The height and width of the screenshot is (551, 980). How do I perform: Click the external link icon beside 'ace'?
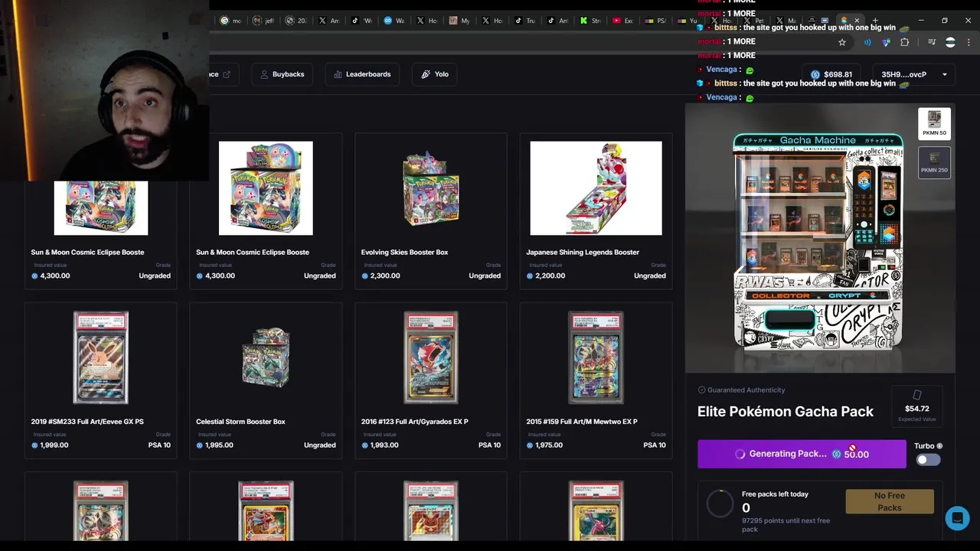pos(227,74)
